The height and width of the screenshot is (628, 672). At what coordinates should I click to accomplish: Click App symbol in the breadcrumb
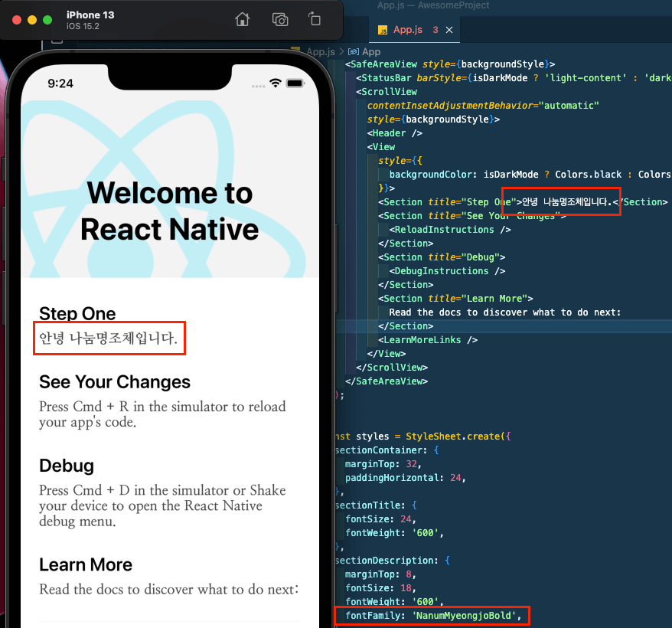pos(371,52)
